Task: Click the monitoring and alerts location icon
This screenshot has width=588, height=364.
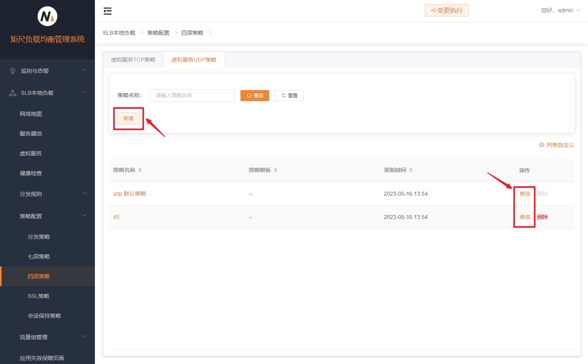Action: point(13,71)
